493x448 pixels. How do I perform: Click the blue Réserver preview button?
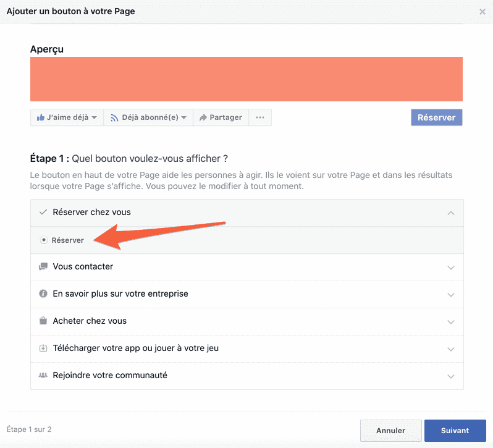[x=436, y=117]
